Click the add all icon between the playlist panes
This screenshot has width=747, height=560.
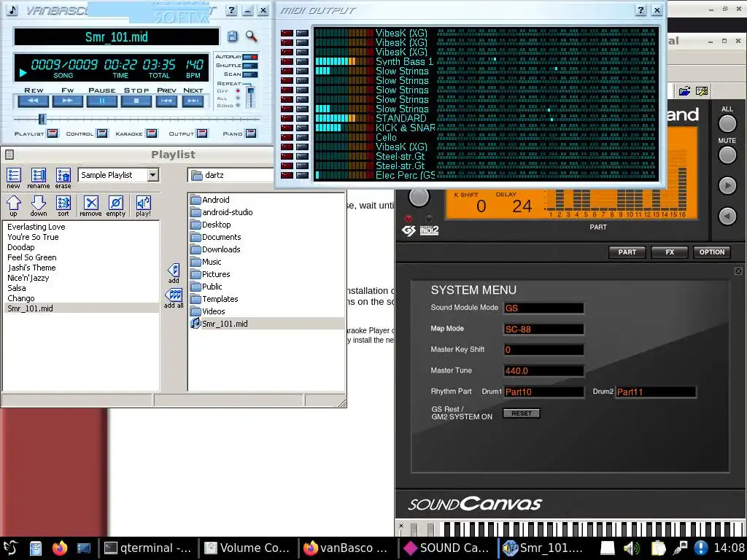pos(174,298)
